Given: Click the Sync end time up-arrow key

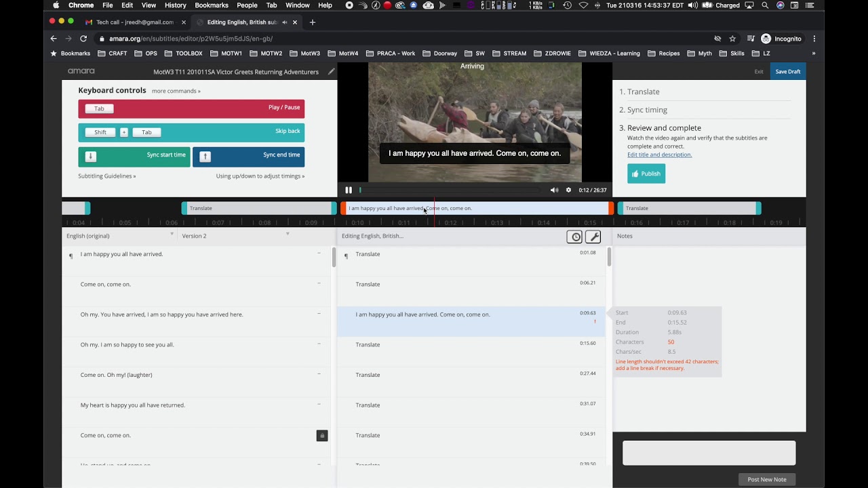Looking at the screenshot, I should (x=205, y=157).
